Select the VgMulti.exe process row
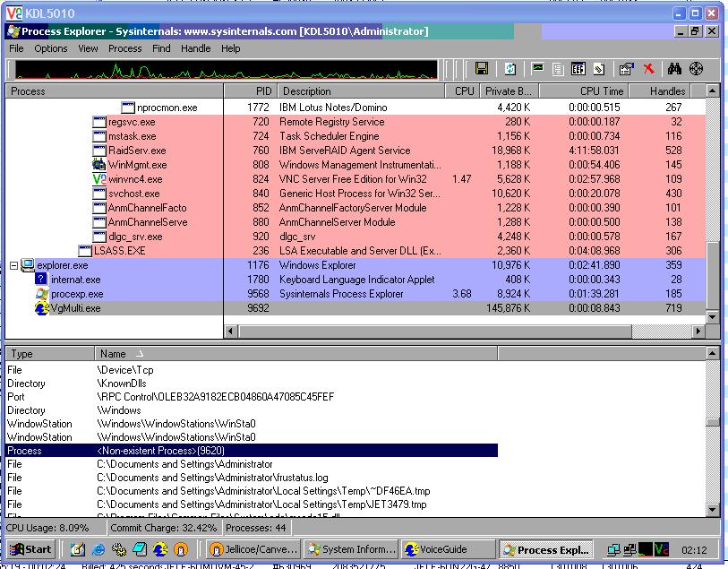The image size is (728, 569). [x=355, y=308]
